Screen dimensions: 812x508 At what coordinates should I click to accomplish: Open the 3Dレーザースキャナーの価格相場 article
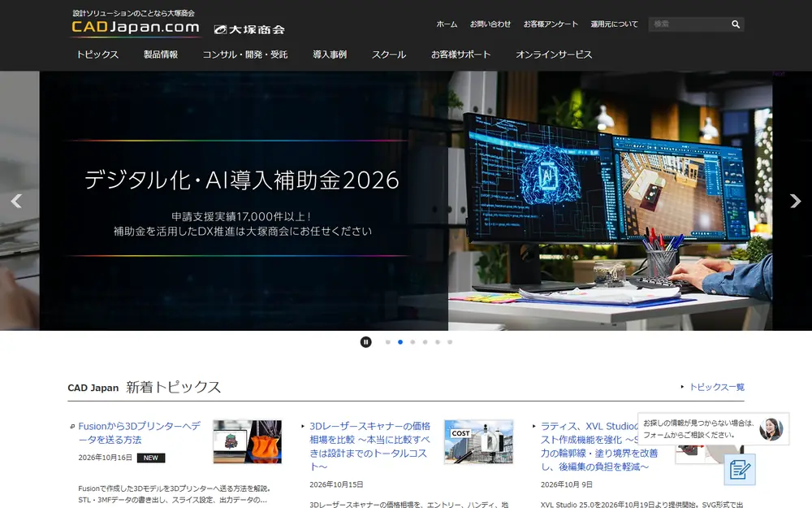pyautogui.click(x=369, y=446)
